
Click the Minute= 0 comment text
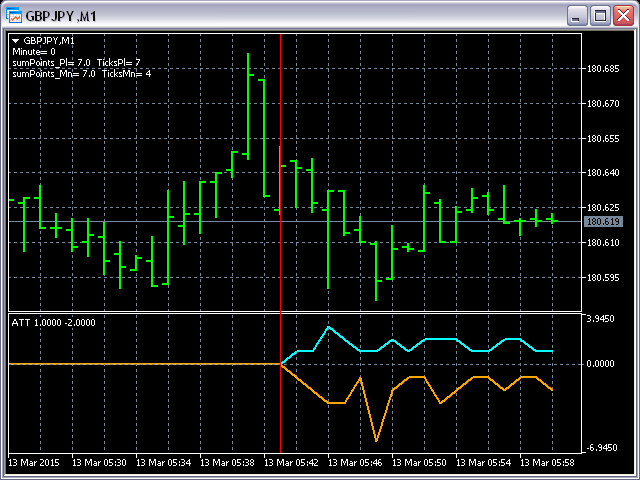(x=34, y=51)
